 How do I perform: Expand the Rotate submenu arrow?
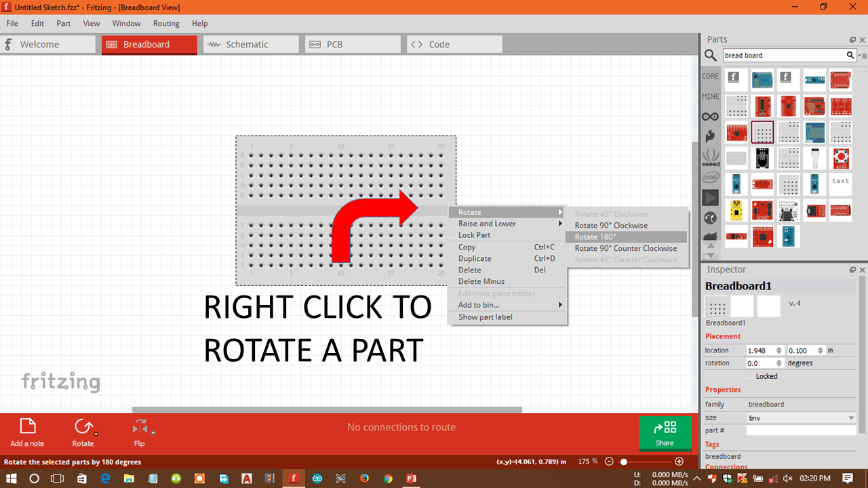[x=560, y=211]
